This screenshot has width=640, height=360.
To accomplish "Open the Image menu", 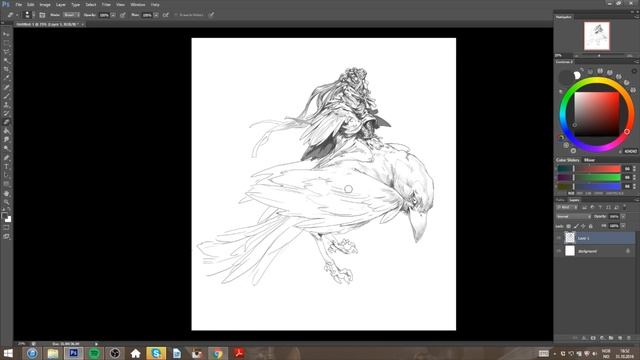I will pos(45,4).
